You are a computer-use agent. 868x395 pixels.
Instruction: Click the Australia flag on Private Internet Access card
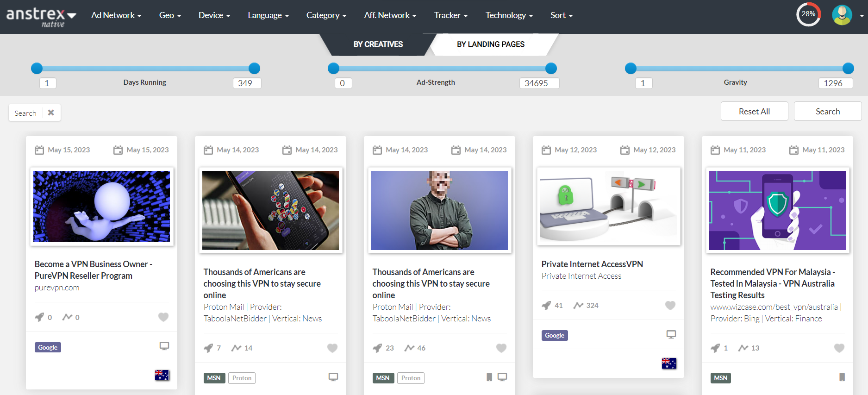coord(669,364)
